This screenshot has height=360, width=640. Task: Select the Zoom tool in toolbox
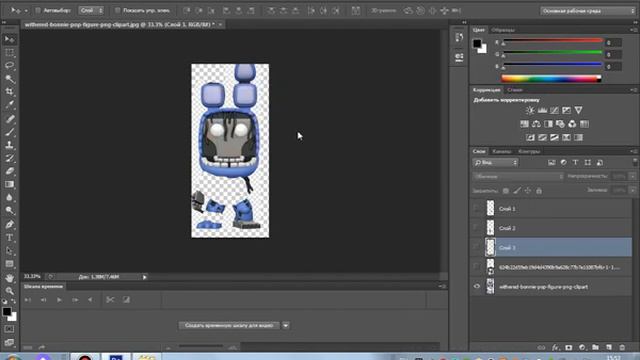10,291
